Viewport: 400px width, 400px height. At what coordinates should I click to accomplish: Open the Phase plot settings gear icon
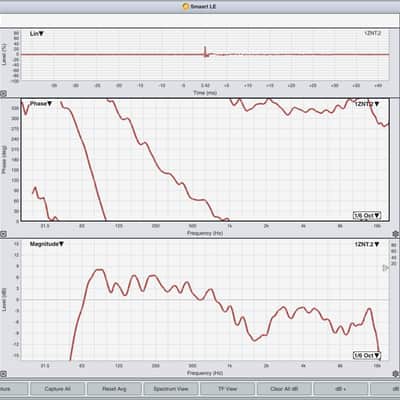[396, 234]
